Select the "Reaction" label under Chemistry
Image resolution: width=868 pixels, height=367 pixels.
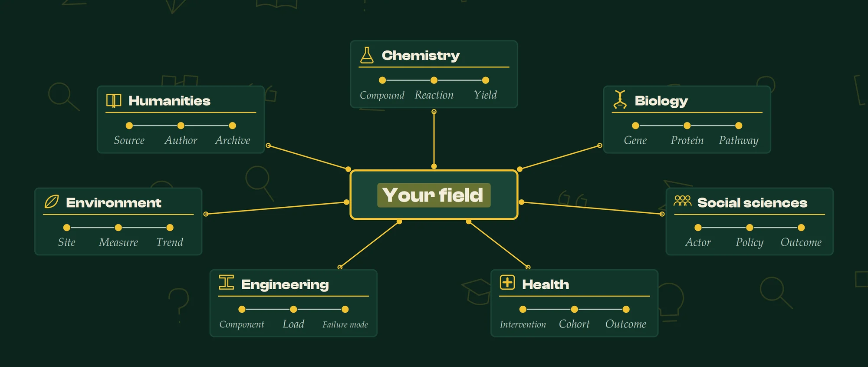(434, 95)
